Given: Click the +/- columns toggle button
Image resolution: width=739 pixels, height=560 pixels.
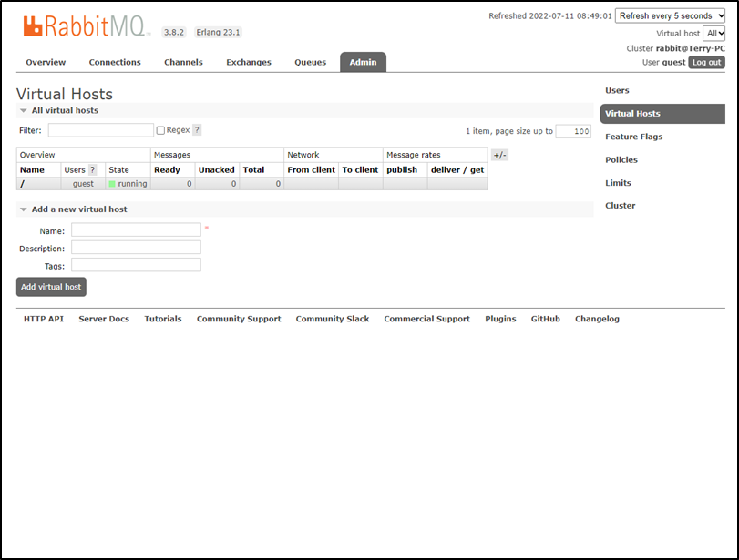Looking at the screenshot, I should [499, 155].
